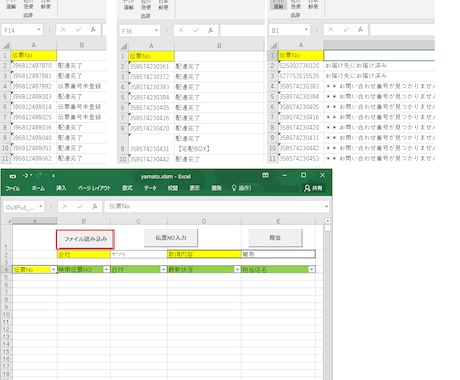Viewport: 460px width, 380px height.
Task: Click the fx icon in the F14 sheet window
Action: [93, 30]
